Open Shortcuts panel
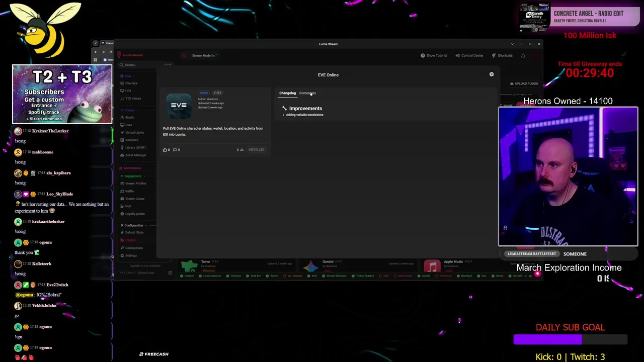 tap(502, 55)
